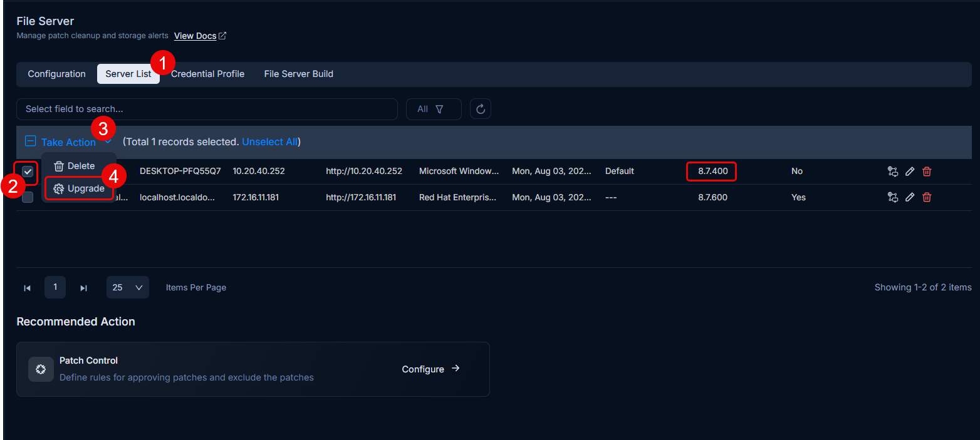The height and width of the screenshot is (440, 980).
Task: Click the hierarchy icon for DESKTOP-PFQ55Q7
Action: 893,171
